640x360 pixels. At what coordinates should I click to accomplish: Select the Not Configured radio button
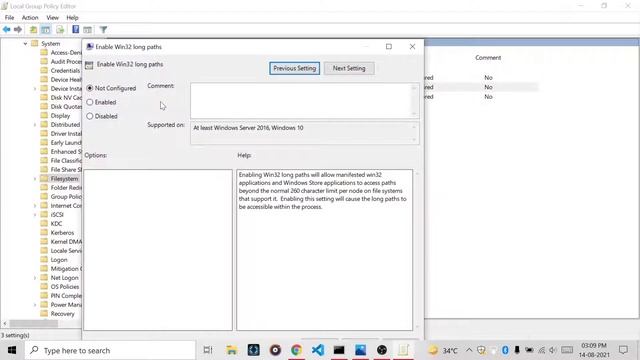[90, 88]
